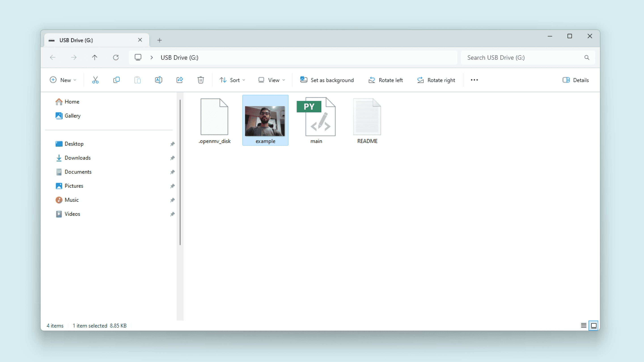The image size is (644, 362).
Task: Click Set as background
Action: coord(327,80)
